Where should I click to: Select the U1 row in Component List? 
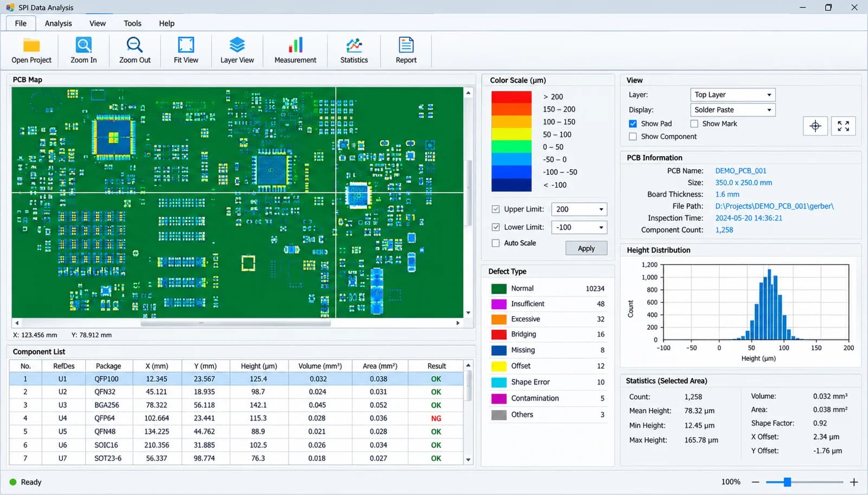point(236,379)
